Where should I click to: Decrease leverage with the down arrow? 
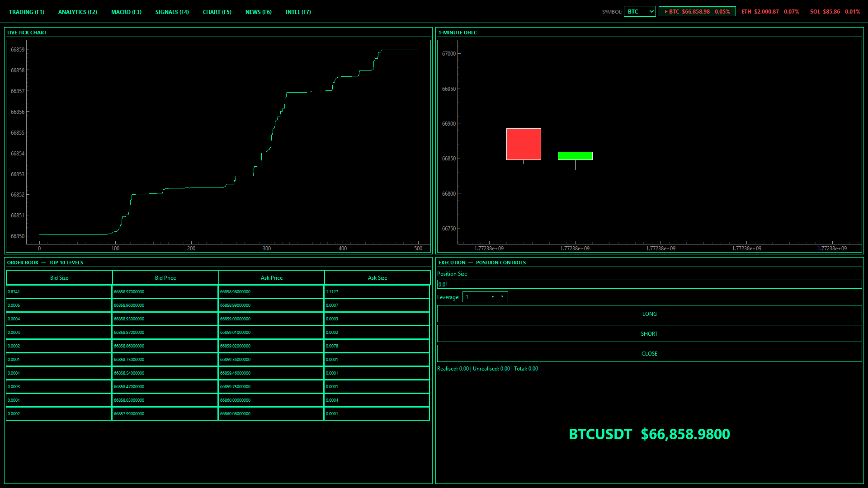[x=502, y=297]
